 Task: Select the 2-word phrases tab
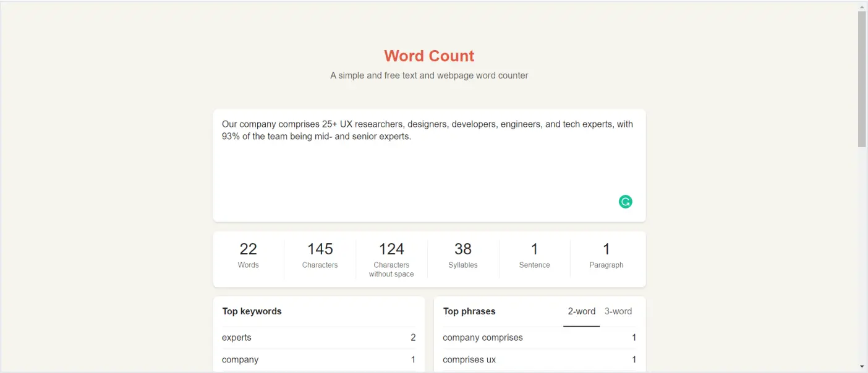[581, 311]
